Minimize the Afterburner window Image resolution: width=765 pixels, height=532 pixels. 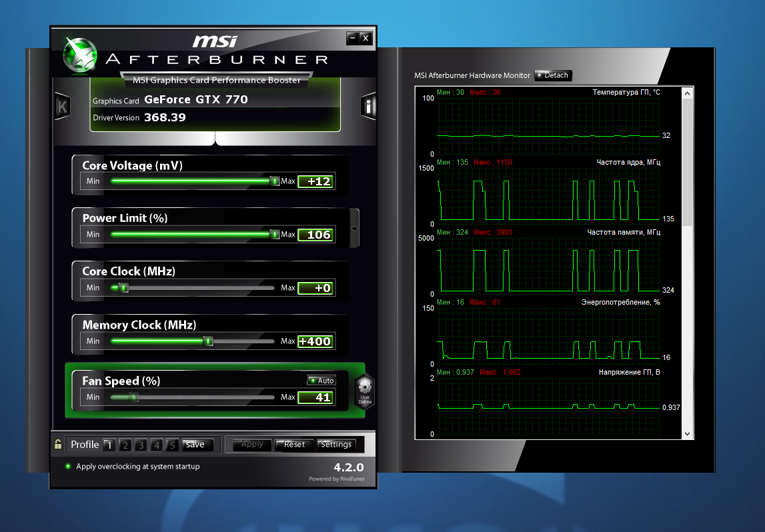click(353, 37)
